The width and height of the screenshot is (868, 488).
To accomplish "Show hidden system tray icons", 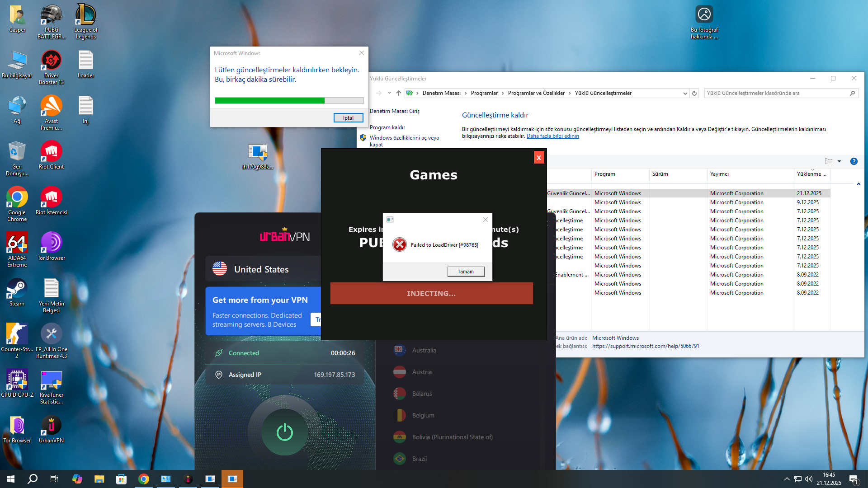I will [x=787, y=479].
